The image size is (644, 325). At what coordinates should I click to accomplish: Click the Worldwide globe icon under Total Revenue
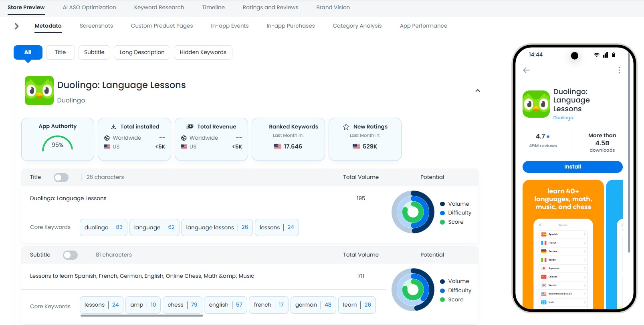[184, 138]
